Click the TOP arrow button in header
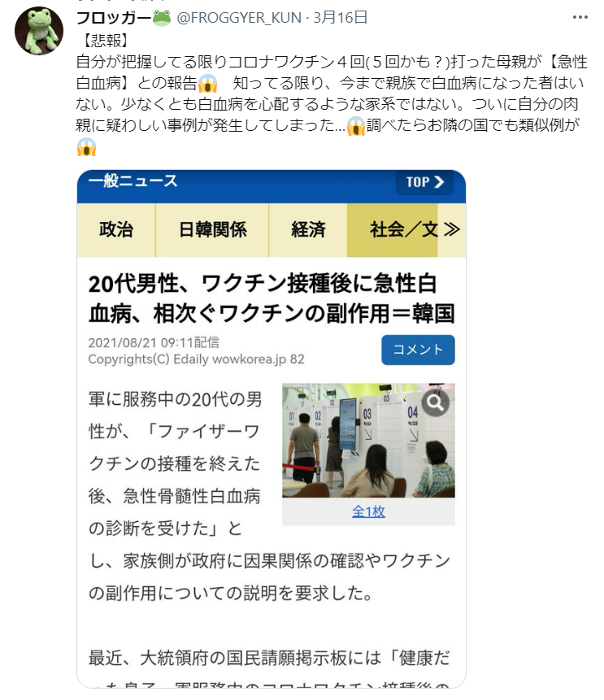 coord(424,182)
